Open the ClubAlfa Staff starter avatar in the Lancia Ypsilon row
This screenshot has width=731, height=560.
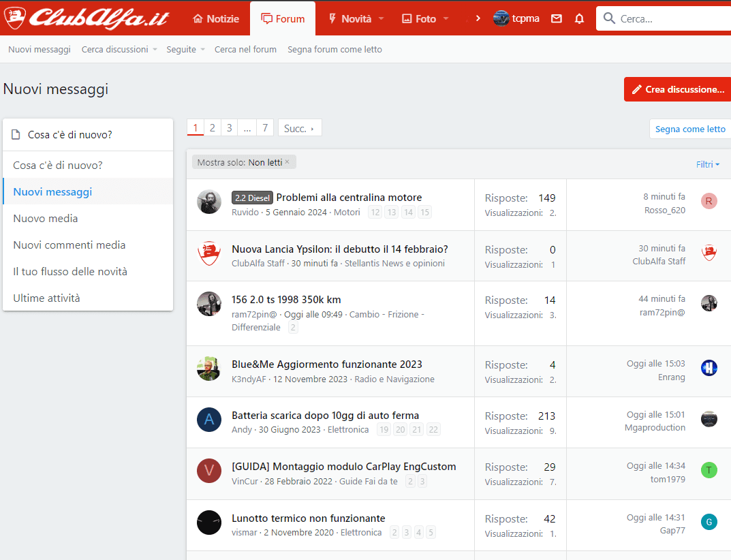pos(209,253)
